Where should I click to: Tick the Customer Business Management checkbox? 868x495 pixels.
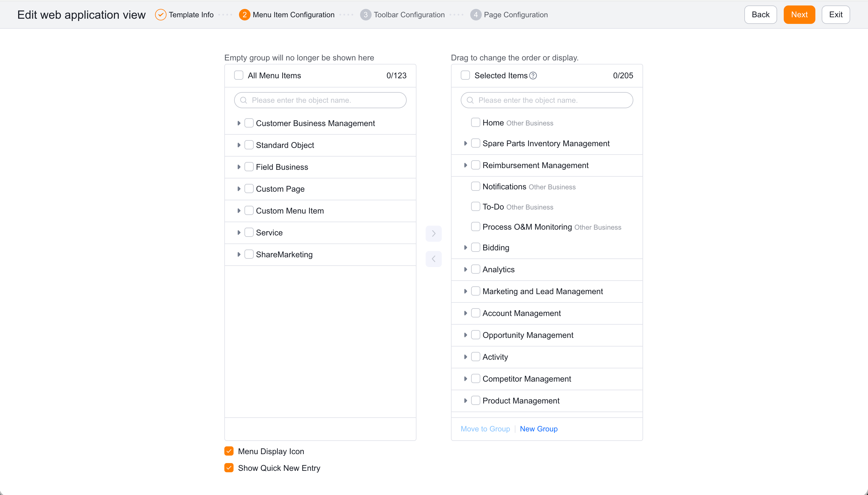click(x=249, y=123)
